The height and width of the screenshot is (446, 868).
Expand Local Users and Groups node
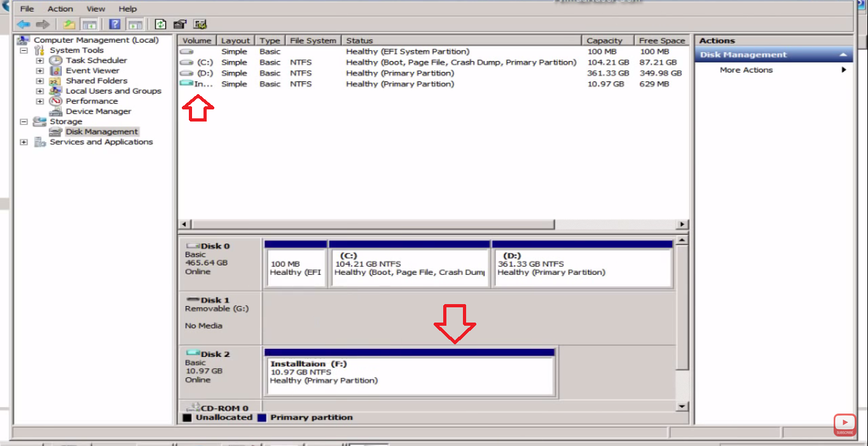39,91
